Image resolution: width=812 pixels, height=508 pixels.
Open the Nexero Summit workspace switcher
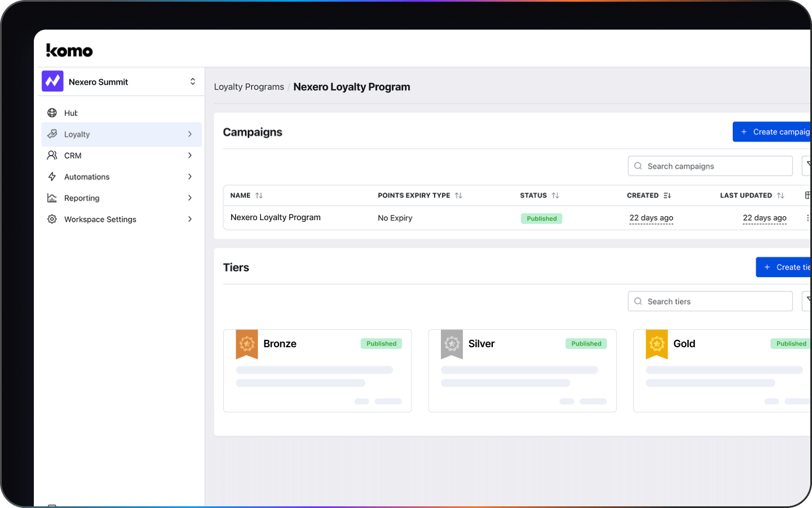pos(192,82)
